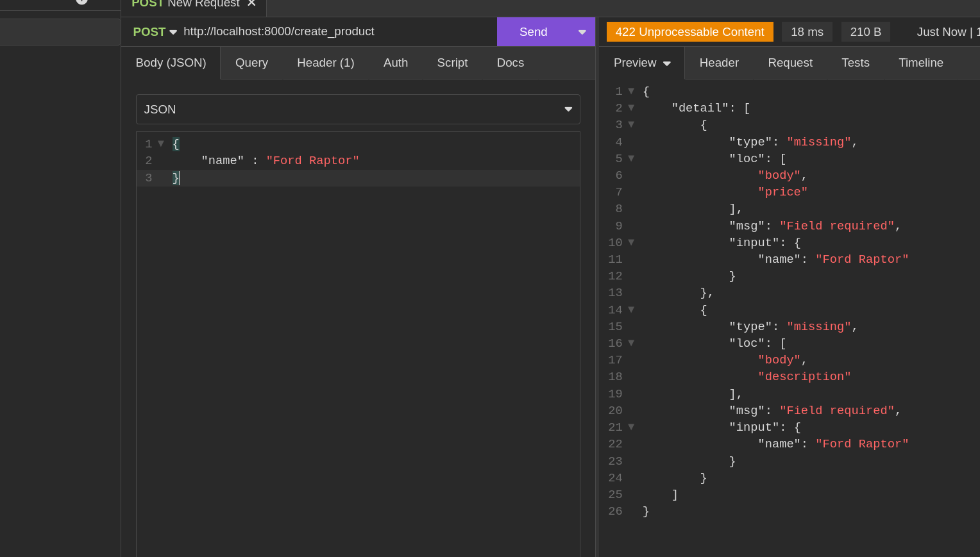
Task: Click the Send button
Action: (x=532, y=32)
